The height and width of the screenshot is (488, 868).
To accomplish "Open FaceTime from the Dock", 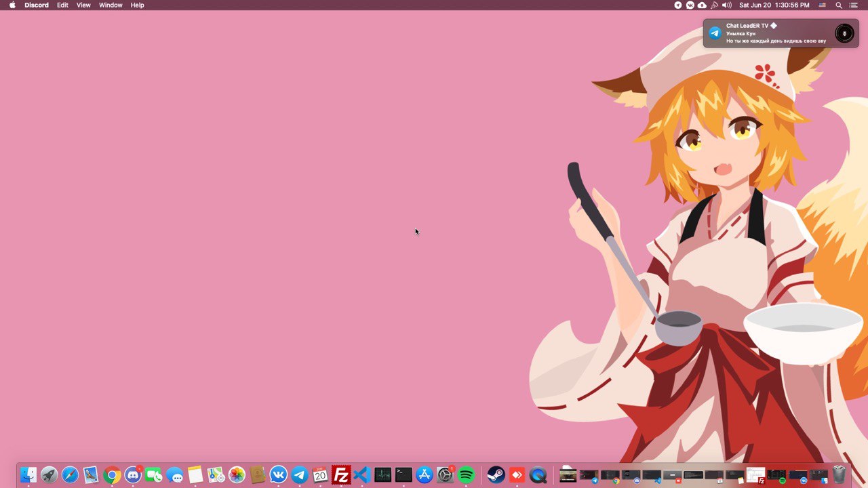I will pyautogui.click(x=153, y=475).
